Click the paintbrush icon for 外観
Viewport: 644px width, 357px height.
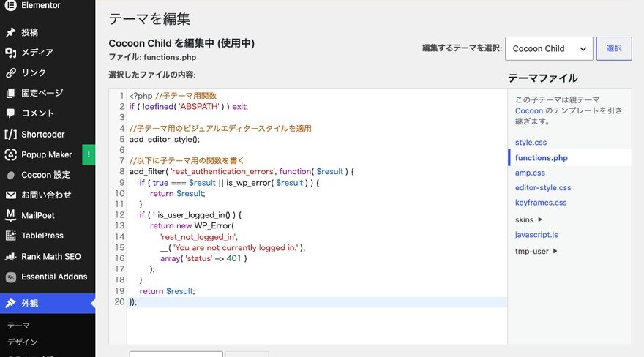pos(11,304)
